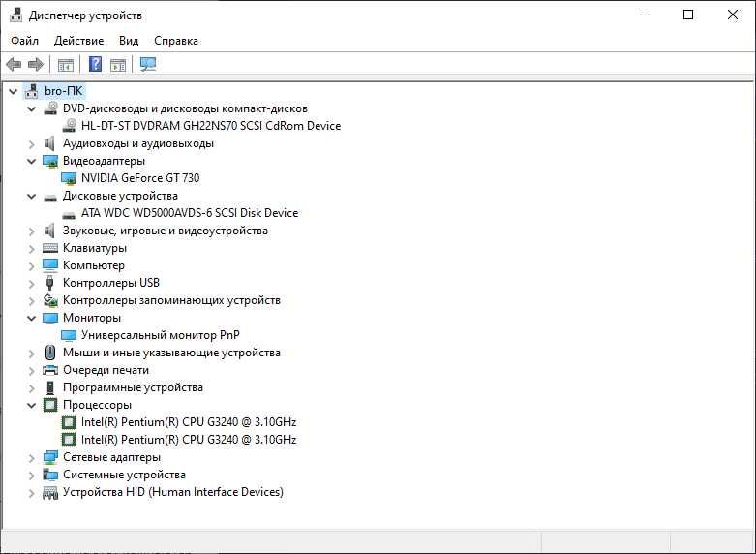Click the Forward arrow toolbar icon
Image resolution: width=756 pixels, height=554 pixels.
[x=36, y=64]
